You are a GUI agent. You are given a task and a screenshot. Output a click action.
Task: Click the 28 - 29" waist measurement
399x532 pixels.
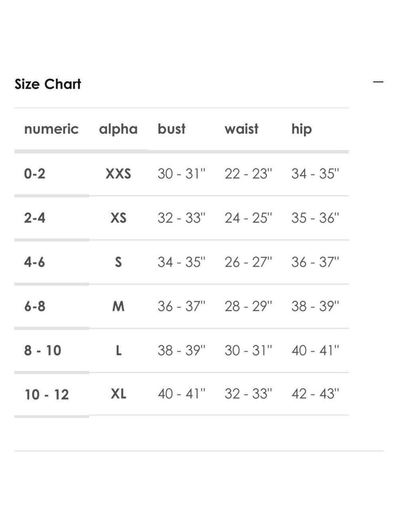click(x=248, y=307)
